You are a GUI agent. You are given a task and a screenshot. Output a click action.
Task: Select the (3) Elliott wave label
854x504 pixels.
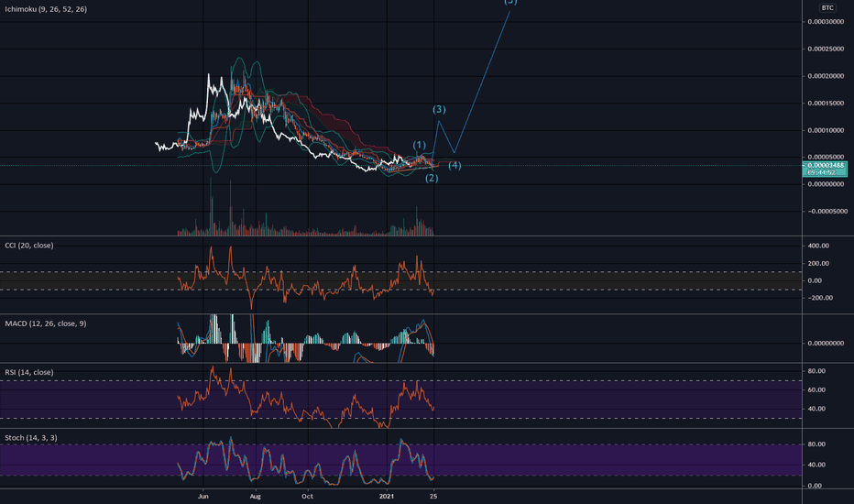click(x=439, y=110)
